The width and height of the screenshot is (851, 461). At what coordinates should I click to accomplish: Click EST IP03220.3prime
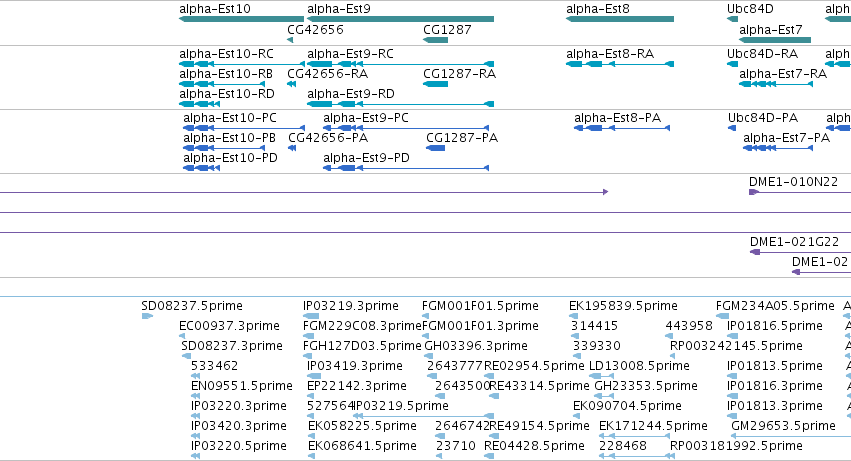pos(238,407)
